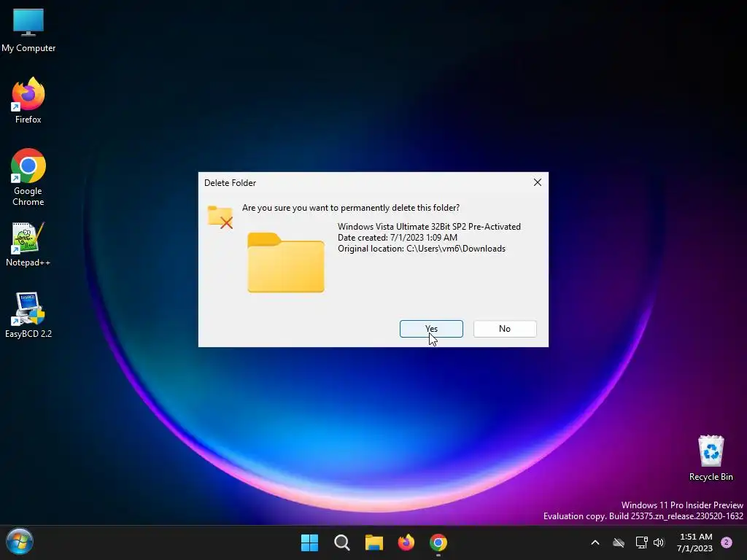The width and height of the screenshot is (747, 560).
Task: Select the Recycle Bin desktop icon
Action: (711, 458)
